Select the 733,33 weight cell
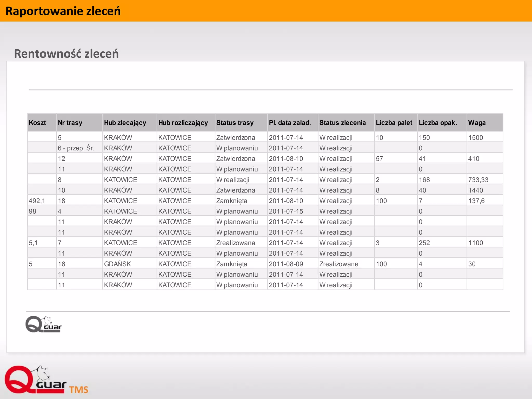This screenshot has height=399, width=532. (478, 180)
